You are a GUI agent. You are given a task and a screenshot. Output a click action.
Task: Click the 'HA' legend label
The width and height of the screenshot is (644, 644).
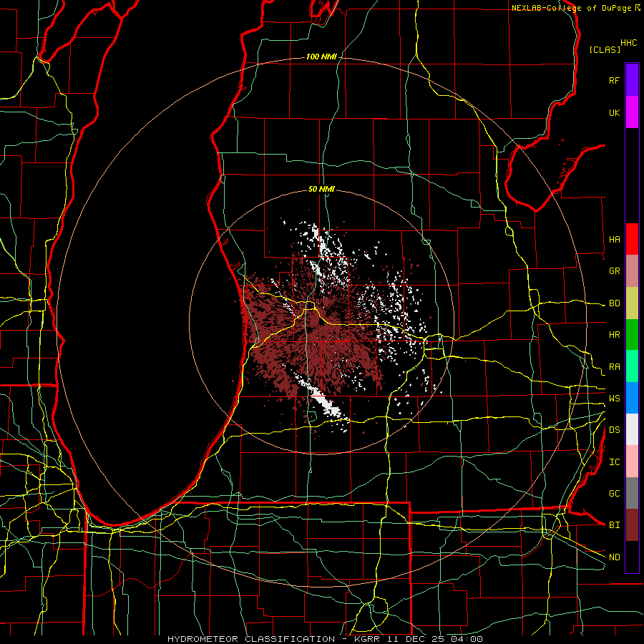pyautogui.click(x=614, y=239)
